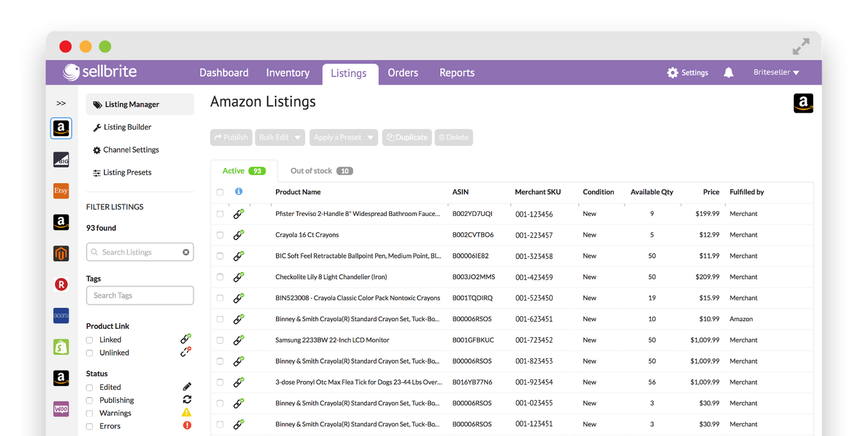Enable the Linked filter checkbox
Screen dimensions: 868x436
(90, 340)
